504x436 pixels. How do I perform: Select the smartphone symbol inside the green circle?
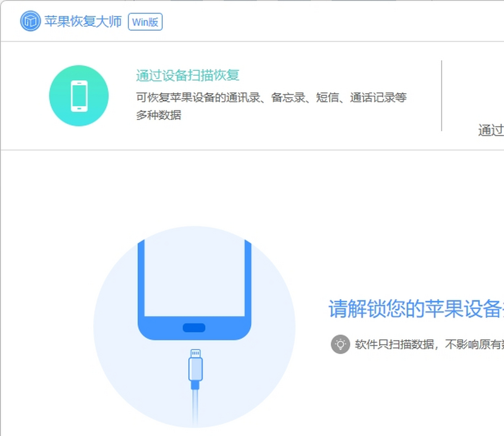click(x=79, y=95)
